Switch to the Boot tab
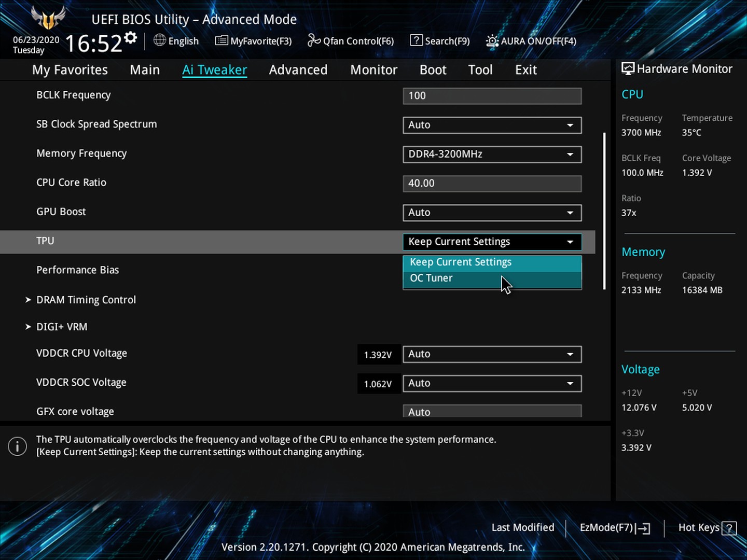747x560 pixels. click(433, 70)
